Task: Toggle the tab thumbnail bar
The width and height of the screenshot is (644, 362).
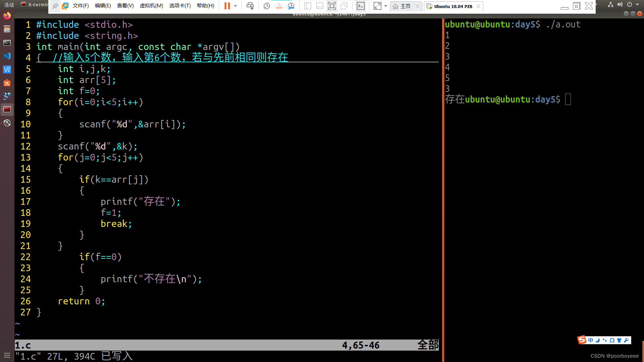Action: coord(319,6)
